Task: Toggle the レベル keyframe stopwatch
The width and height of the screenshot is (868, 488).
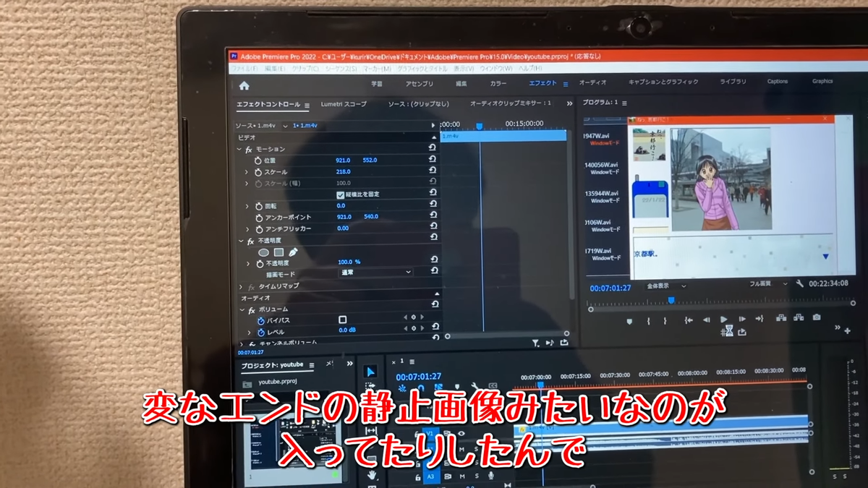Action: 262,332
